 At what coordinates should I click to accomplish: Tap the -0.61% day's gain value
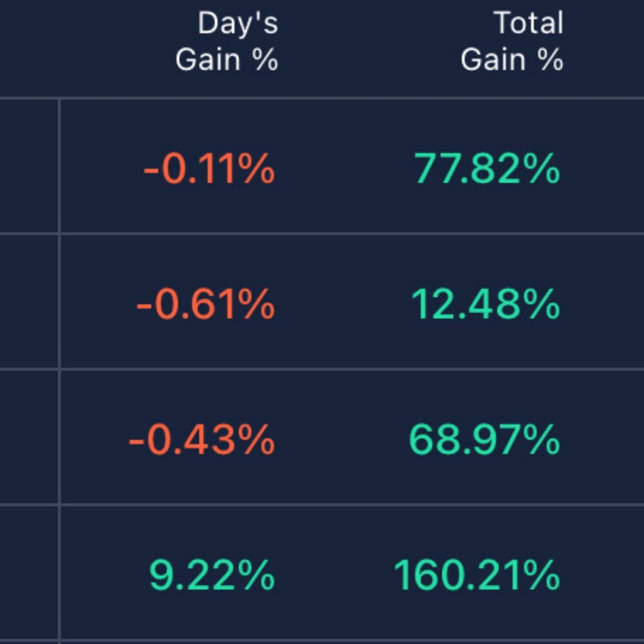[205, 304]
